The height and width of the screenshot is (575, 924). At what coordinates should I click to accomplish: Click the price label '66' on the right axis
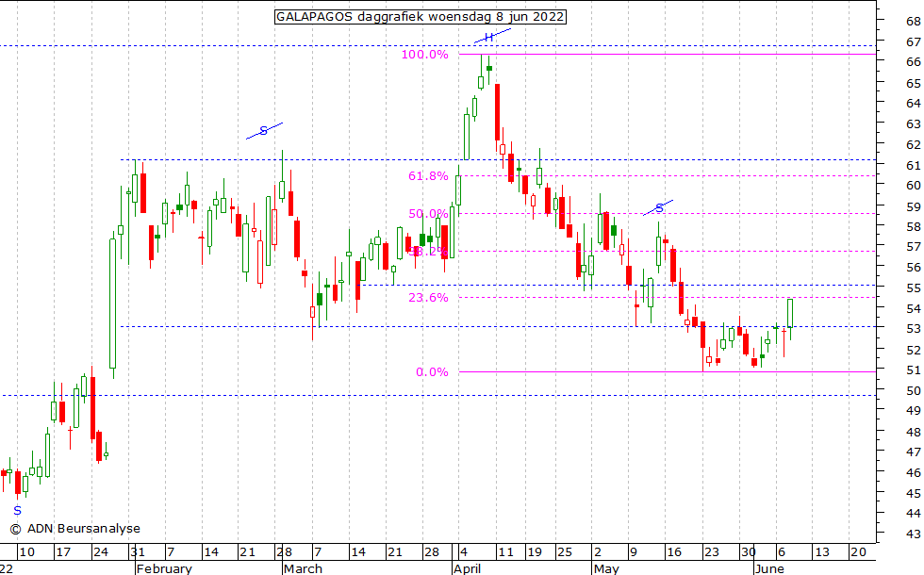click(x=914, y=62)
